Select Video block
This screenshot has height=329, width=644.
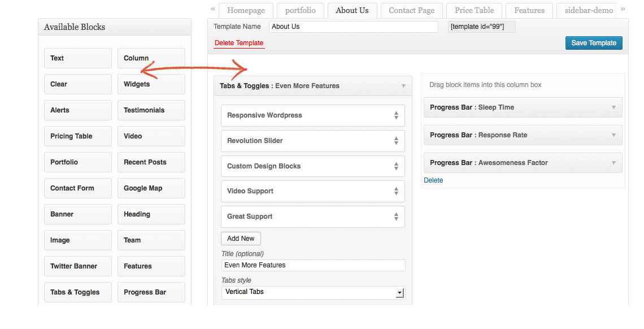tap(151, 136)
